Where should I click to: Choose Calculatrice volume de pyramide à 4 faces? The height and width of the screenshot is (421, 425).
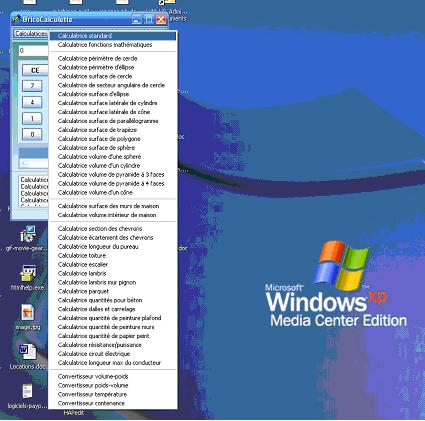coord(113,184)
